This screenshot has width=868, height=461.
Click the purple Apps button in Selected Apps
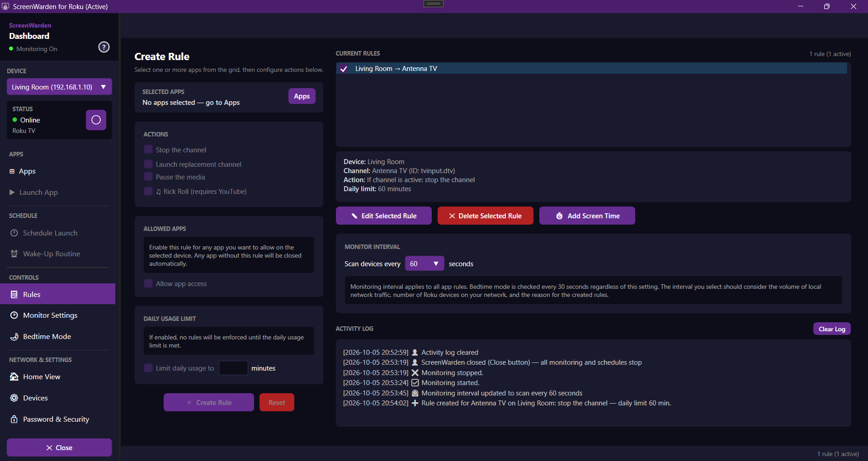point(302,96)
